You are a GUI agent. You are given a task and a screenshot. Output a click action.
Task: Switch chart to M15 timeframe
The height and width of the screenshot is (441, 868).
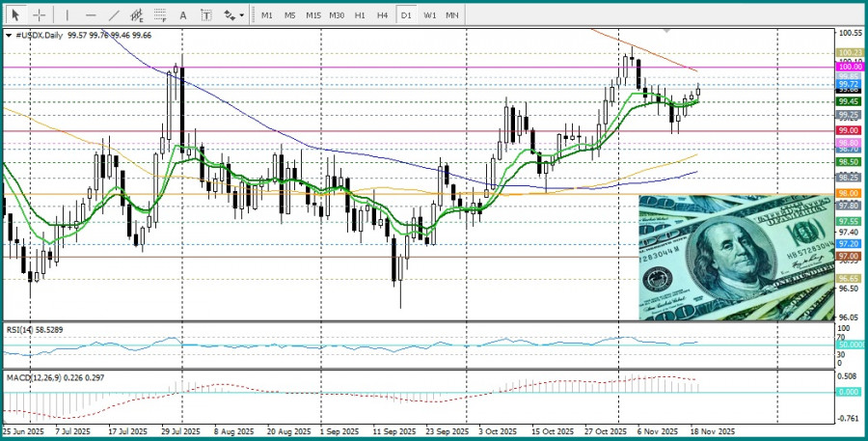313,15
